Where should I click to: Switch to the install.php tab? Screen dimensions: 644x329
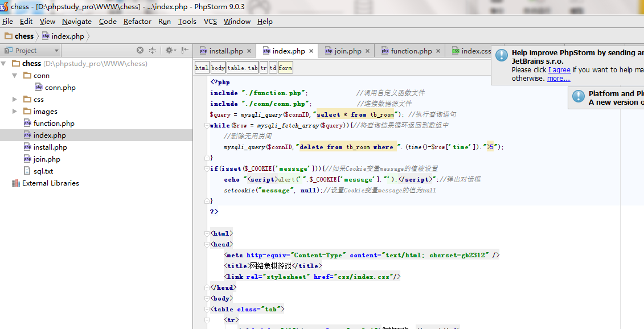225,51
